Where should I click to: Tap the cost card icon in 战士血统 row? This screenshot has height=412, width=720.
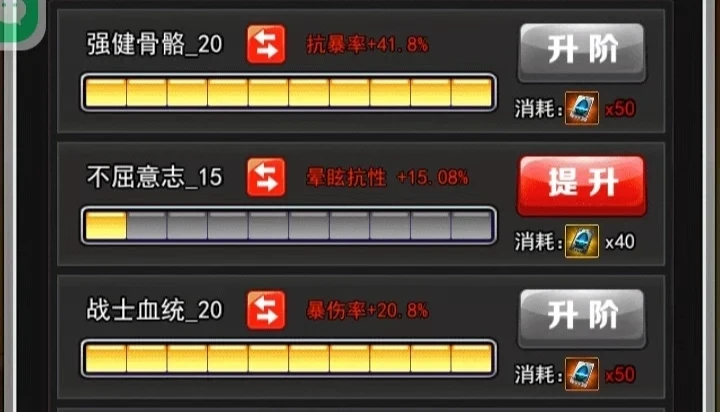point(581,374)
